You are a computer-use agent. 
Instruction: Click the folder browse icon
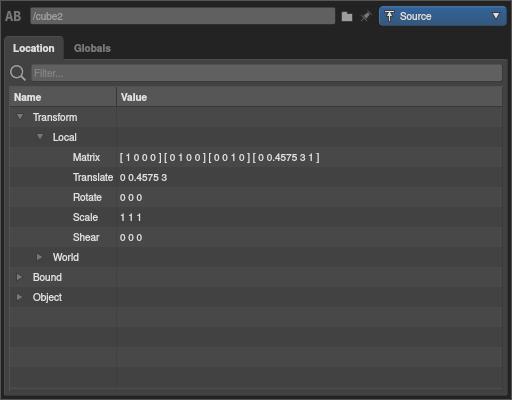[347, 16]
